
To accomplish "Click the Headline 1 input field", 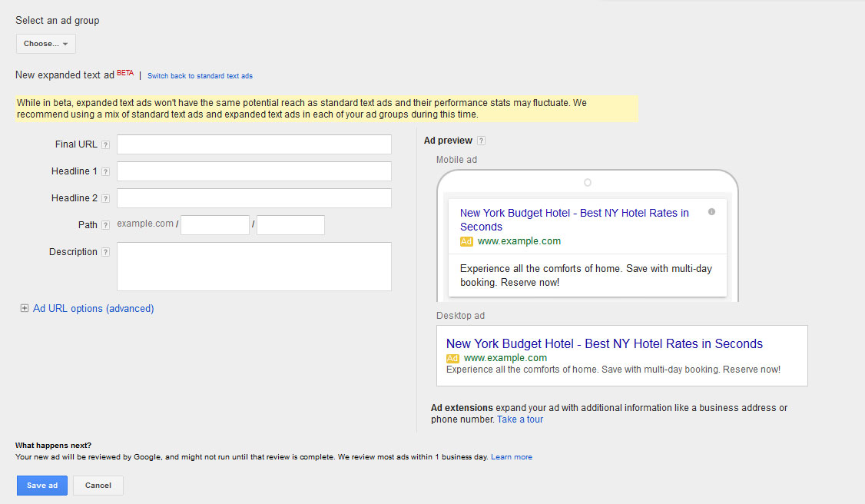I will pos(254,171).
